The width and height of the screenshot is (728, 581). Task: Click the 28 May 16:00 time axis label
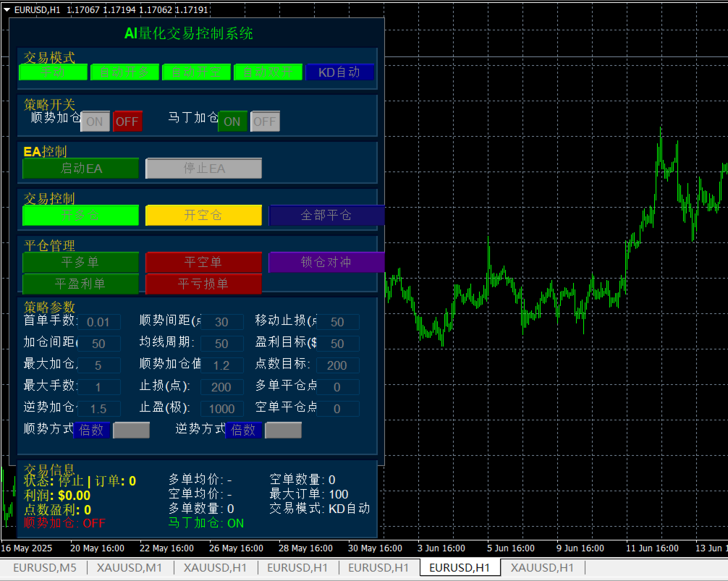[305, 548]
